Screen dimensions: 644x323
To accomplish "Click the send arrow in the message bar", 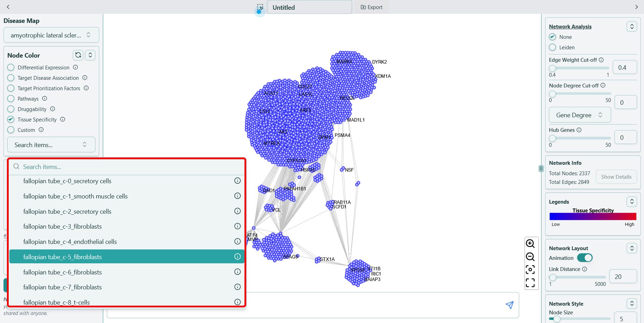I will (509, 305).
